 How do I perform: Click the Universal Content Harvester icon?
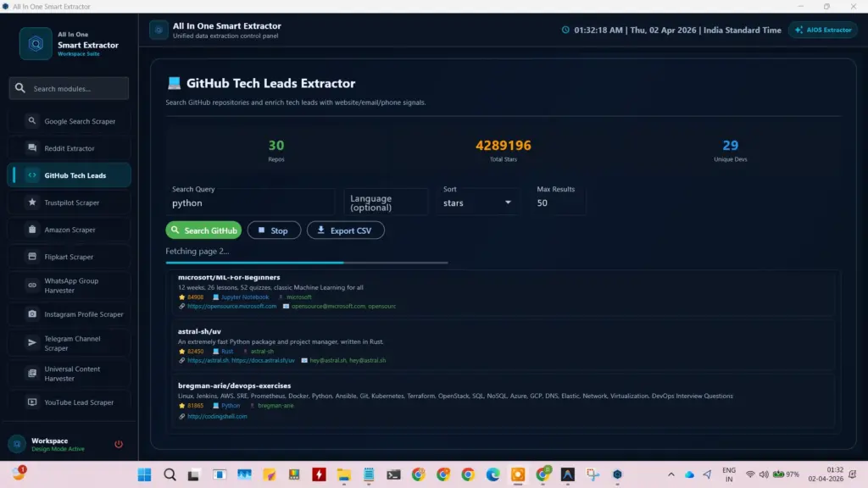click(32, 374)
